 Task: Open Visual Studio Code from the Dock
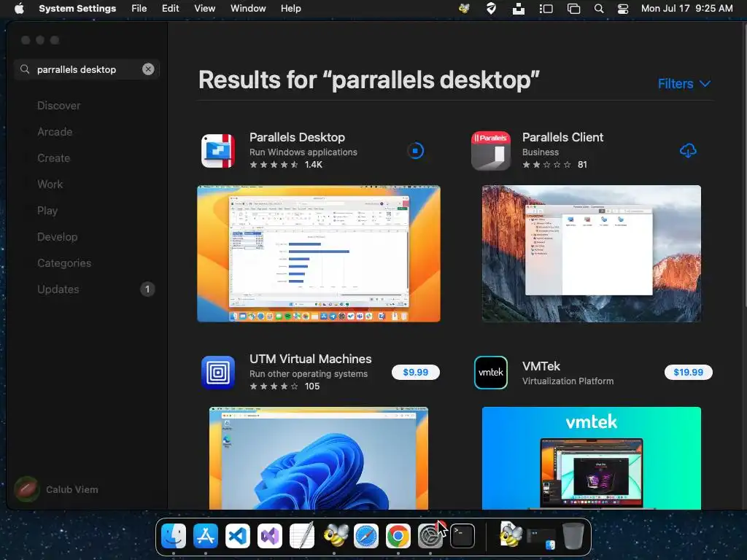pos(238,536)
